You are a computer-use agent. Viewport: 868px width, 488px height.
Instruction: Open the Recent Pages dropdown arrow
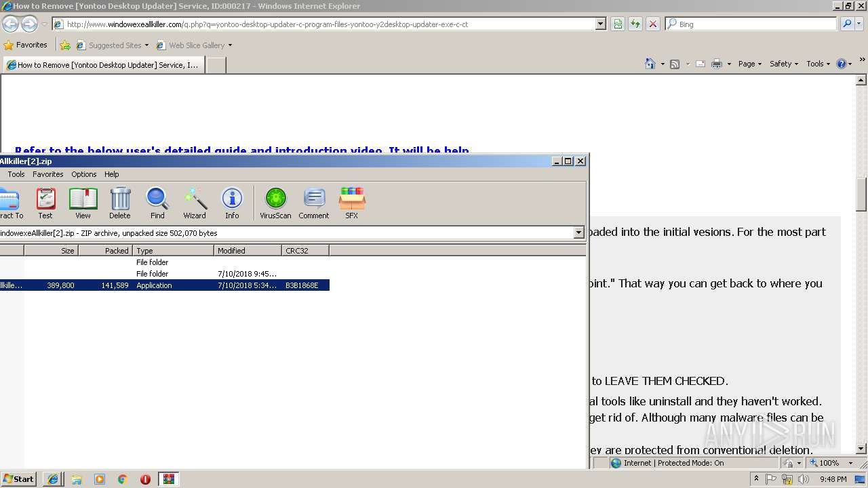point(44,24)
